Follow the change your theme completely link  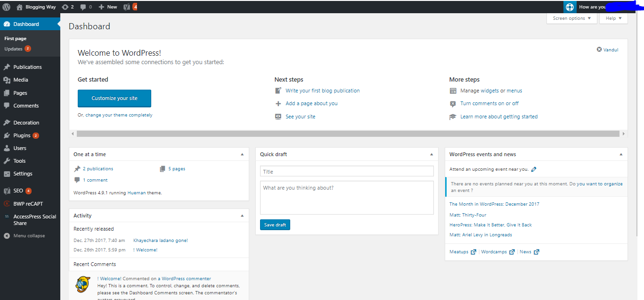[119, 115]
